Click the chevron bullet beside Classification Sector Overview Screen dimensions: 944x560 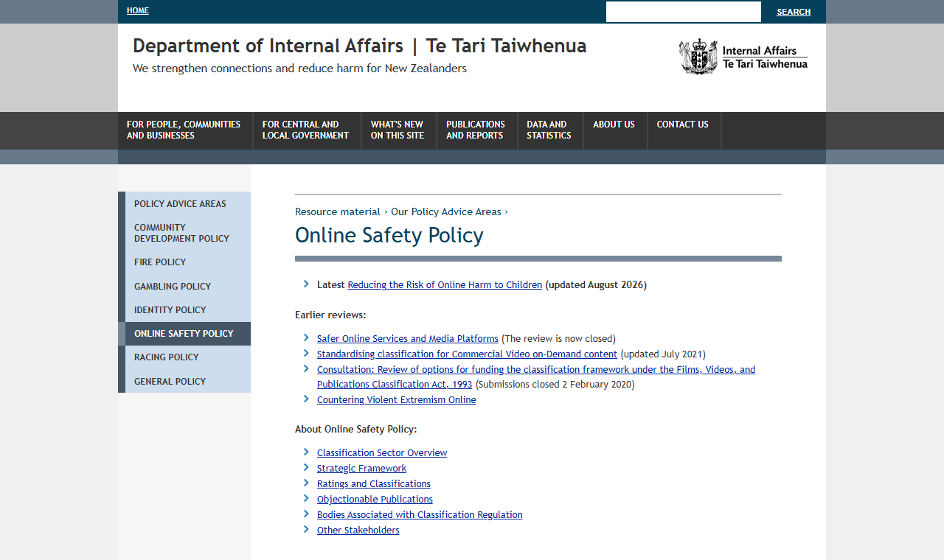point(306,452)
